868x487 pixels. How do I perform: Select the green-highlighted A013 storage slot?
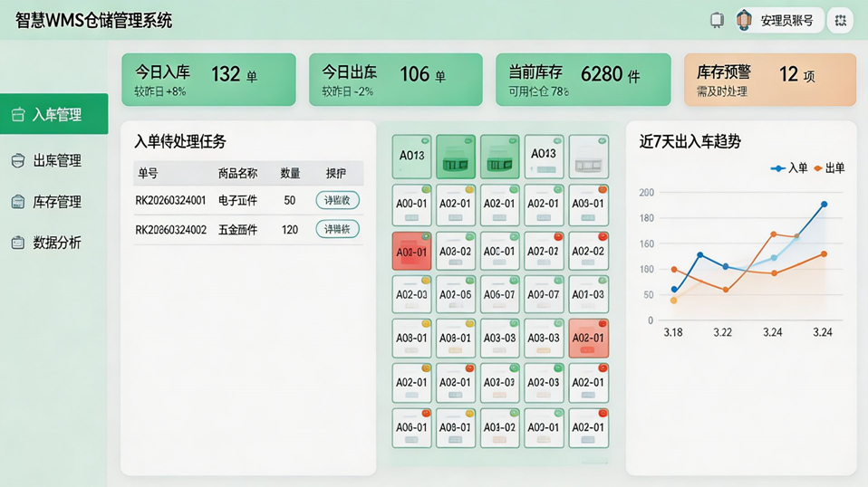pyautogui.click(x=412, y=157)
